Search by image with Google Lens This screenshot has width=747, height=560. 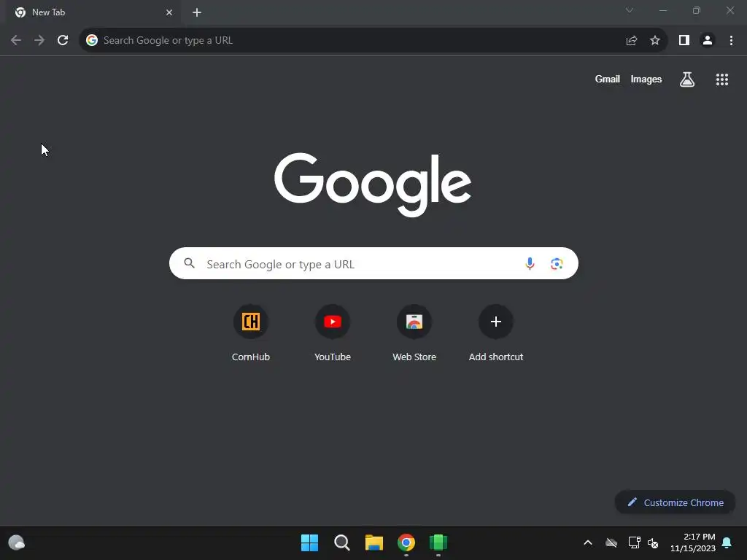[557, 263]
